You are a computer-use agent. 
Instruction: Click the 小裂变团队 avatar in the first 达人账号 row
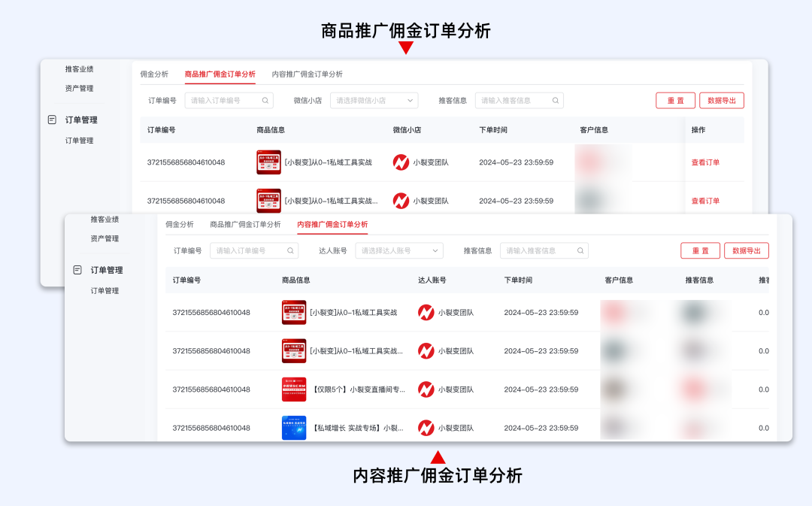pos(426,311)
